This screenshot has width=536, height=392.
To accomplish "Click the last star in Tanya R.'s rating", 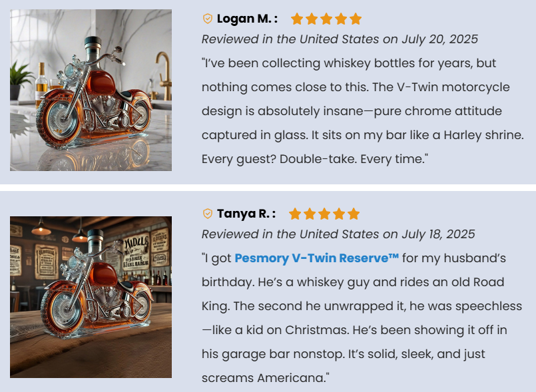I will coord(354,214).
